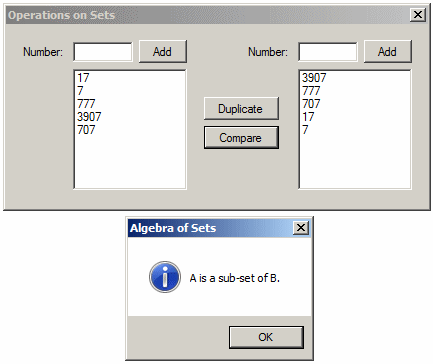Select 777 in the left list
The width and height of the screenshot is (433, 364).
click(x=86, y=104)
